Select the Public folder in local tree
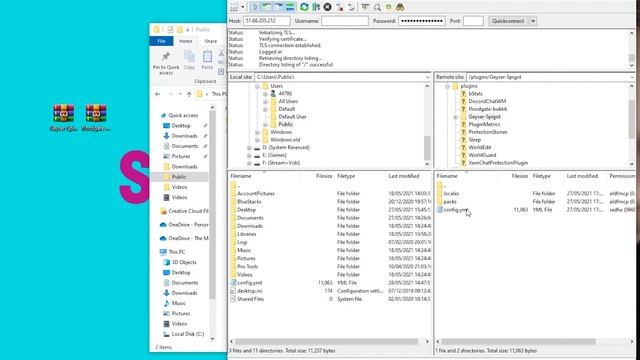 pyautogui.click(x=285, y=124)
